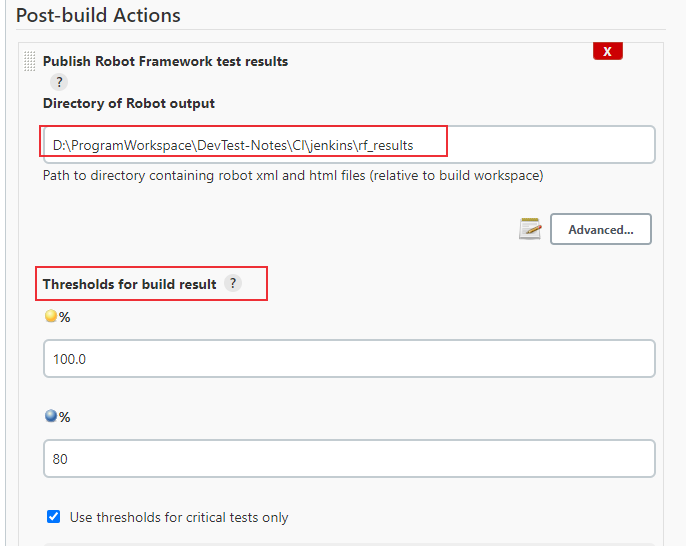Screen dimensions: 686x546
Task: Uncheck Use thresholds for critical tests only
Action: 53,517
